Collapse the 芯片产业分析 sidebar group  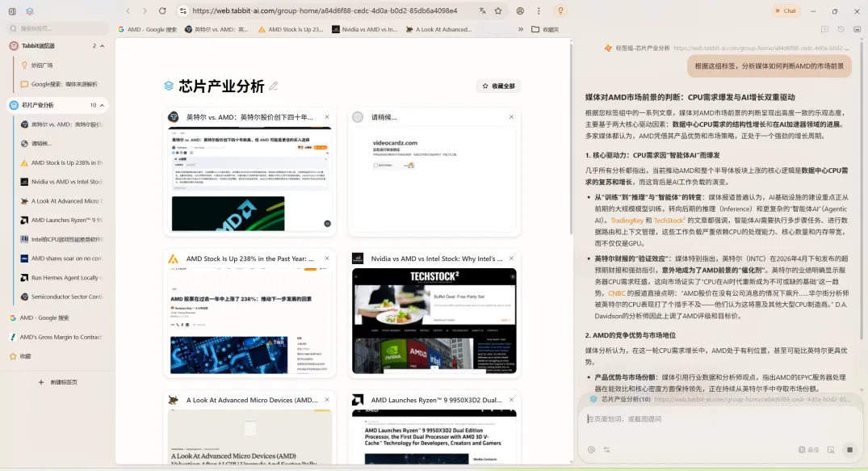102,105
